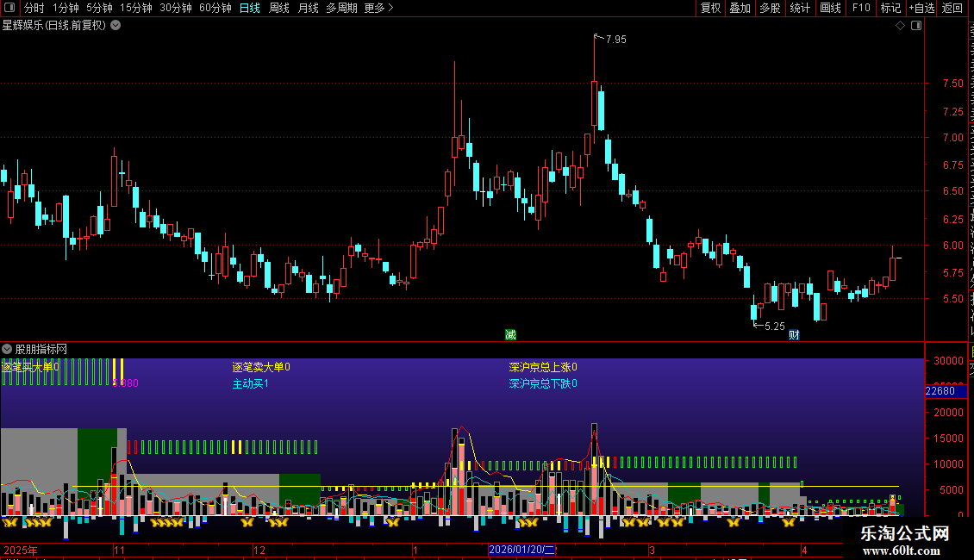Viewport: 974px width, 560px height.
Task: Toggle the right side panel icon
Action: click(x=916, y=26)
